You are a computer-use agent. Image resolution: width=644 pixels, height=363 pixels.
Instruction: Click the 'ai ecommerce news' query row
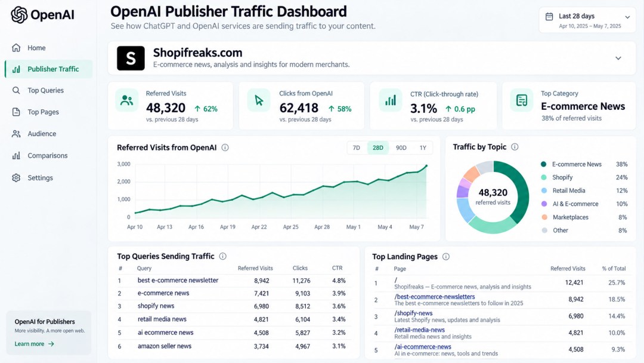pos(233,333)
